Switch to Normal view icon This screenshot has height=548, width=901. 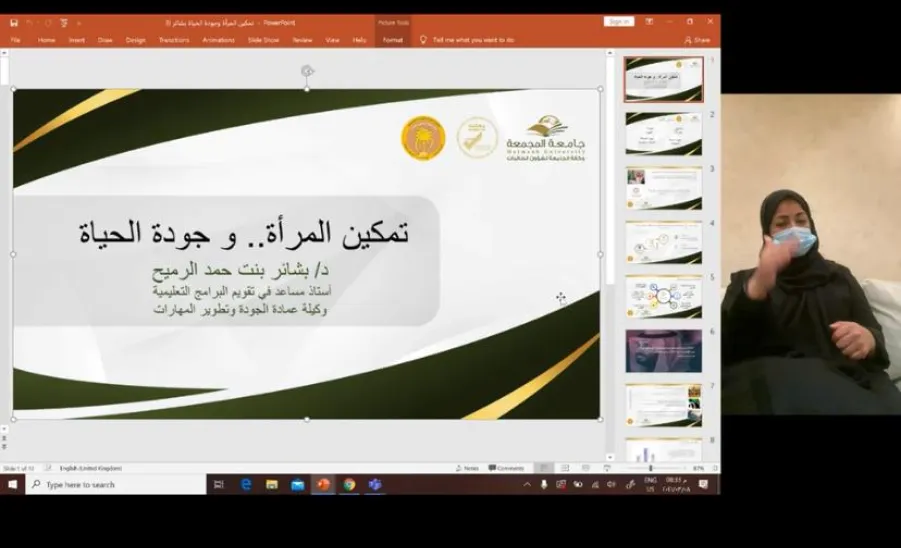(x=544, y=468)
